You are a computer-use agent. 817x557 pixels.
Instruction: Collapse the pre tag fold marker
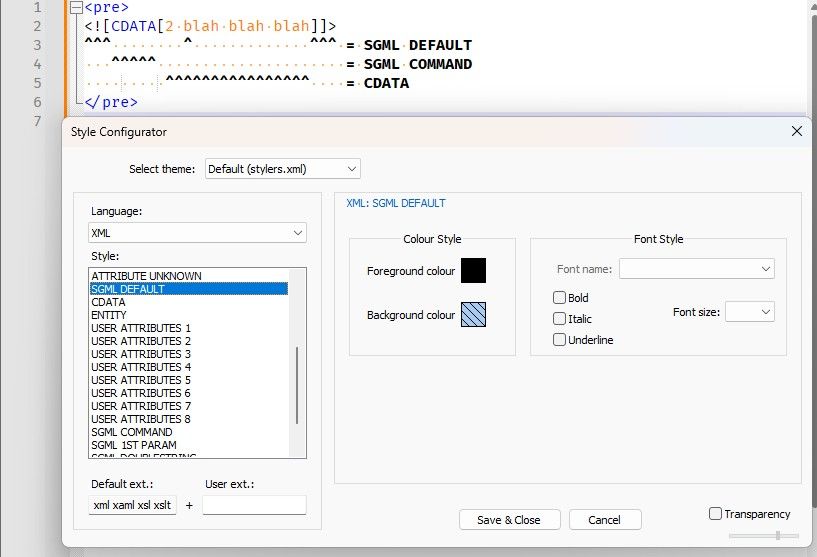(x=77, y=7)
